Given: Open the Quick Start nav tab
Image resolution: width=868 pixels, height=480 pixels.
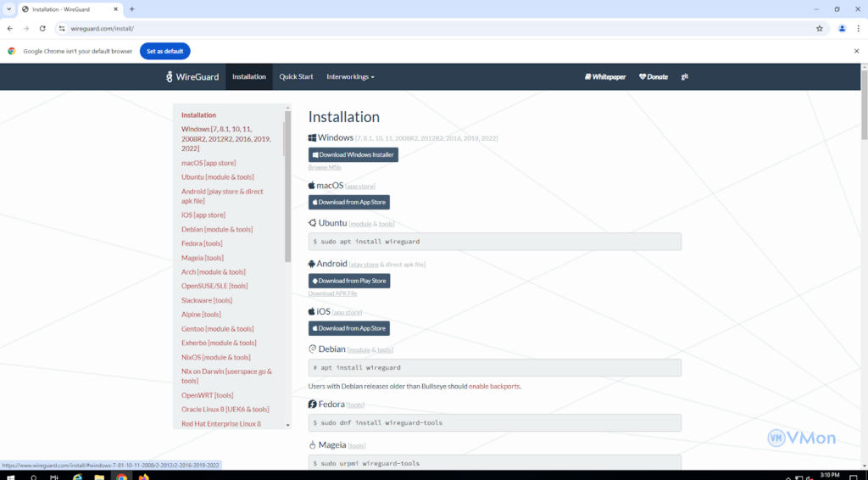Looking at the screenshot, I should 296,76.
